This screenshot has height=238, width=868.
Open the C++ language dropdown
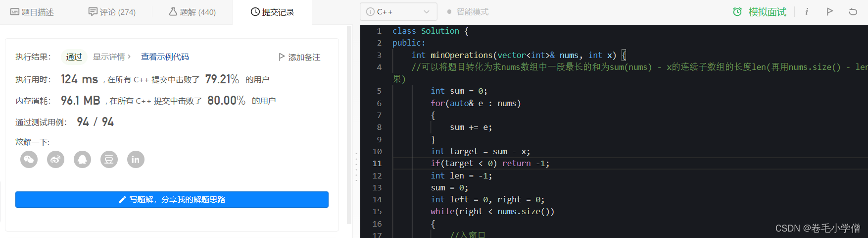pyautogui.click(x=398, y=12)
